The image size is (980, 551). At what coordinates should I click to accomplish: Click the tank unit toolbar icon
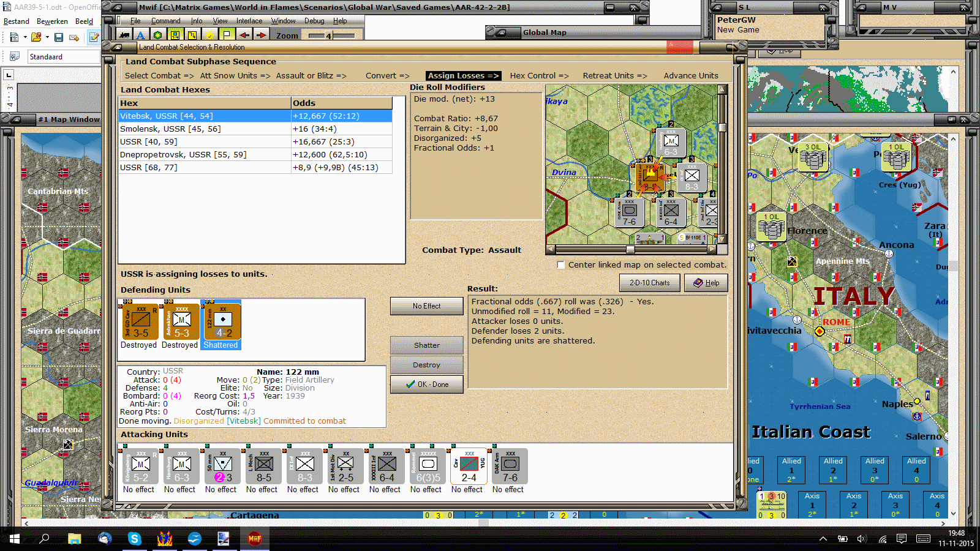124,36
